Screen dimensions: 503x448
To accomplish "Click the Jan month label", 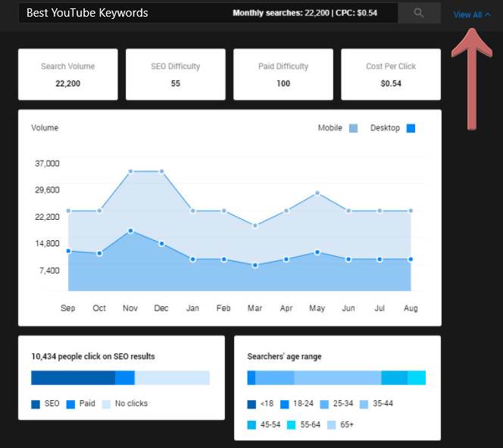I will click(192, 308).
